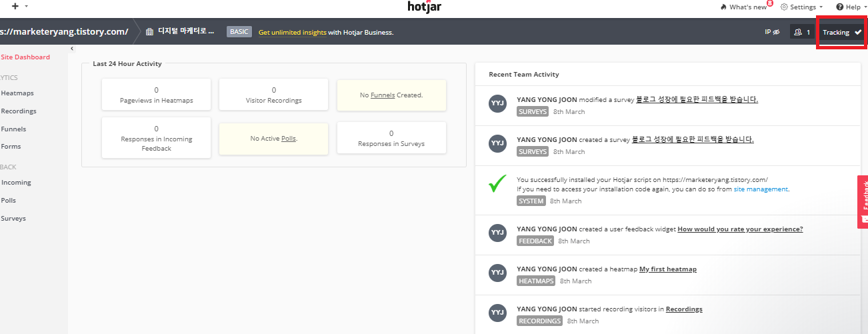Click the SYSTEM tag
The height and width of the screenshot is (334, 868).
(531, 201)
